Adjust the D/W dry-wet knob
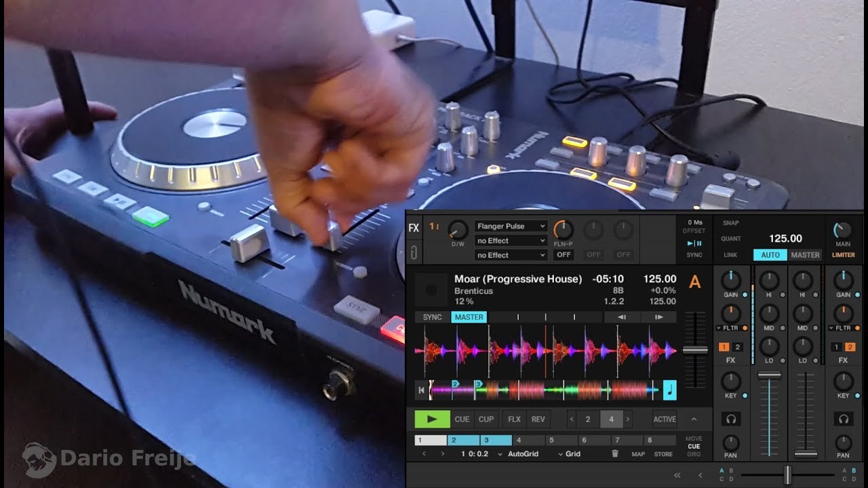Viewport: 868px width, 488px height. [x=458, y=230]
